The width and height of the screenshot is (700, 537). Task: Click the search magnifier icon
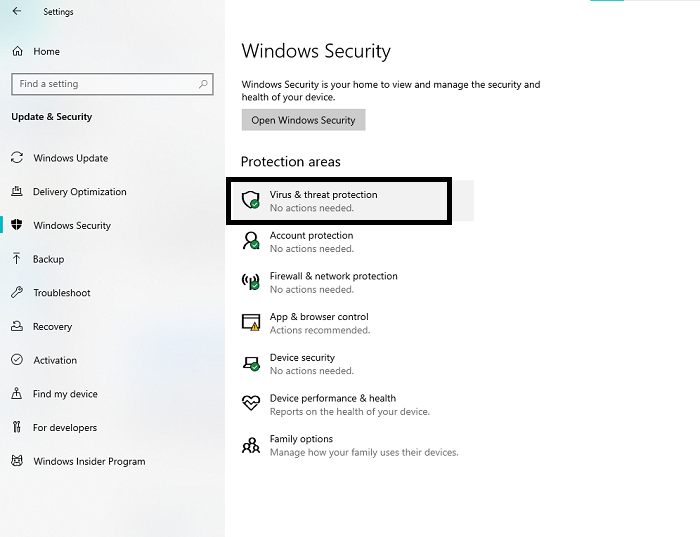[x=203, y=84]
